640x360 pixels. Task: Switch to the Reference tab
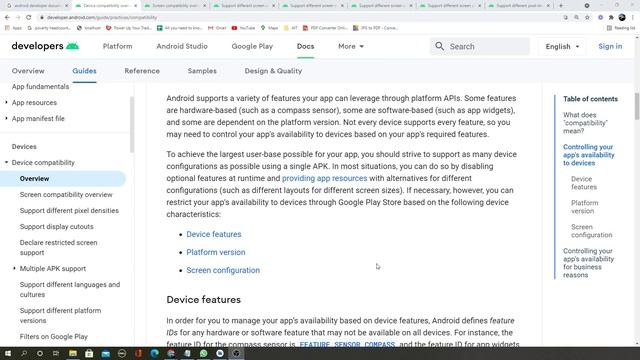142,71
